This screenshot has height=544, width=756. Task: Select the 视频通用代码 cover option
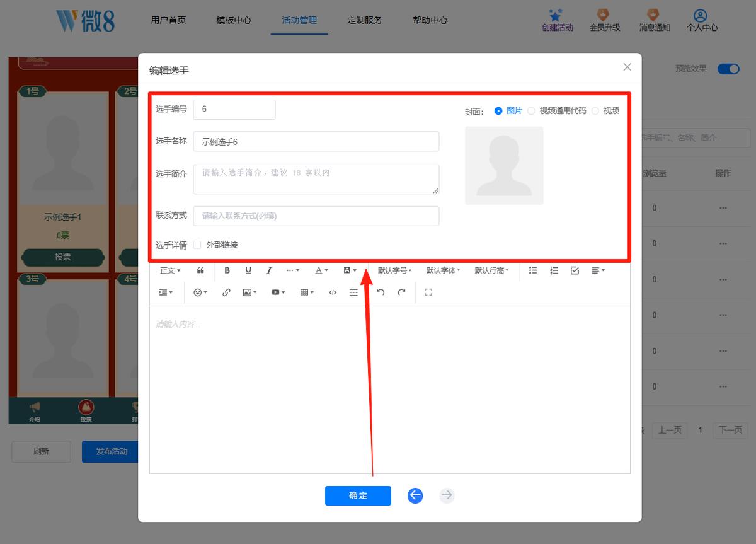[557, 111]
